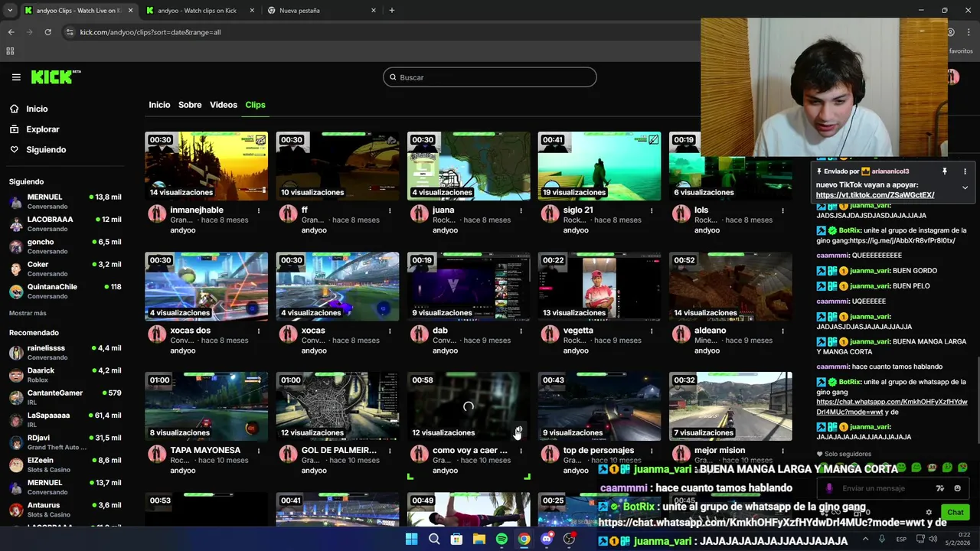Screen dimensions: 980x551
Task: Click the search magnifier icon in Buscar
Action: (x=393, y=77)
